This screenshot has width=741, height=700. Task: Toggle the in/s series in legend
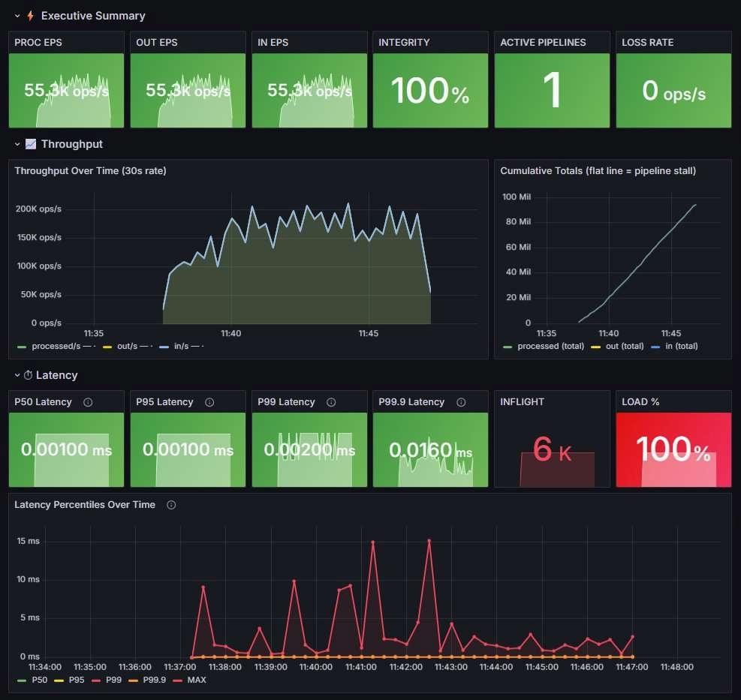(x=182, y=346)
